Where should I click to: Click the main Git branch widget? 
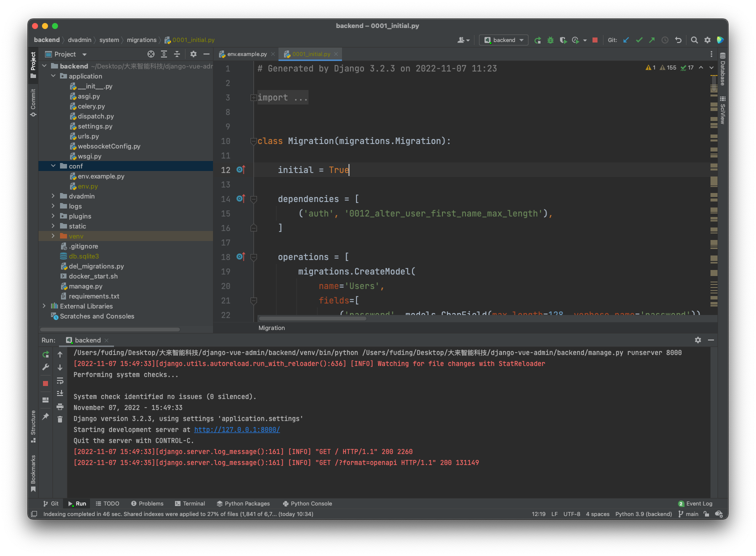point(688,514)
